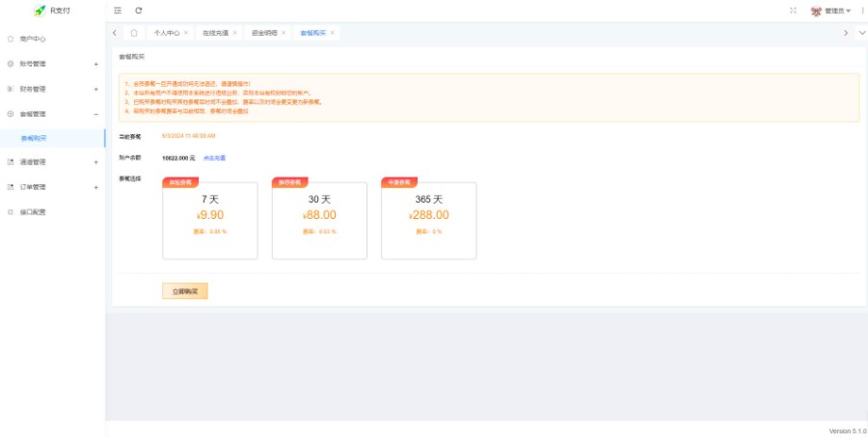Switch to the 个人中心 tab
Image resolution: width=868 pixels, height=438 pixels.
(x=167, y=33)
